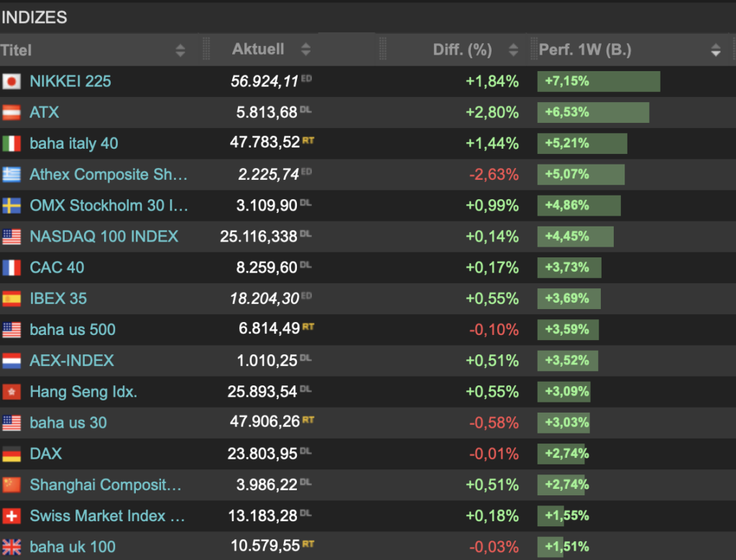Select the Perf. 1W (B.) column header
The image size is (736, 560).
(x=585, y=50)
